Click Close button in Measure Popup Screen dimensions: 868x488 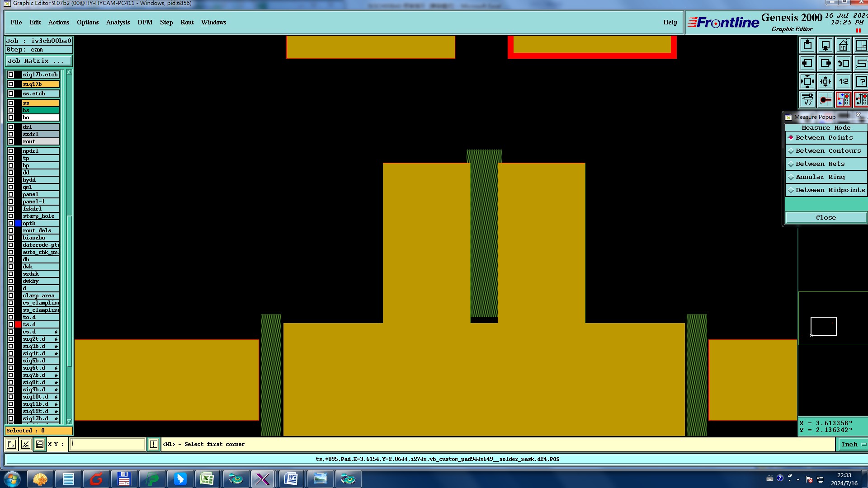826,218
